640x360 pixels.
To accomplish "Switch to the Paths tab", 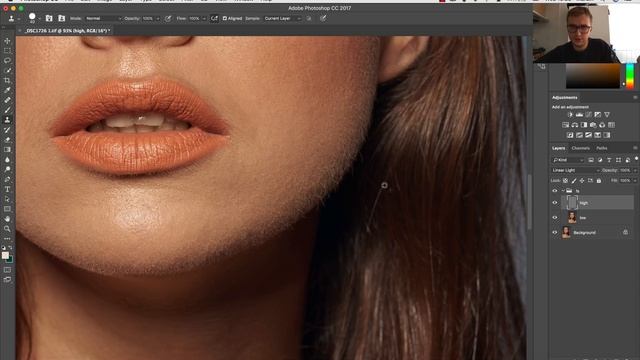I will click(x=602, y=148).
